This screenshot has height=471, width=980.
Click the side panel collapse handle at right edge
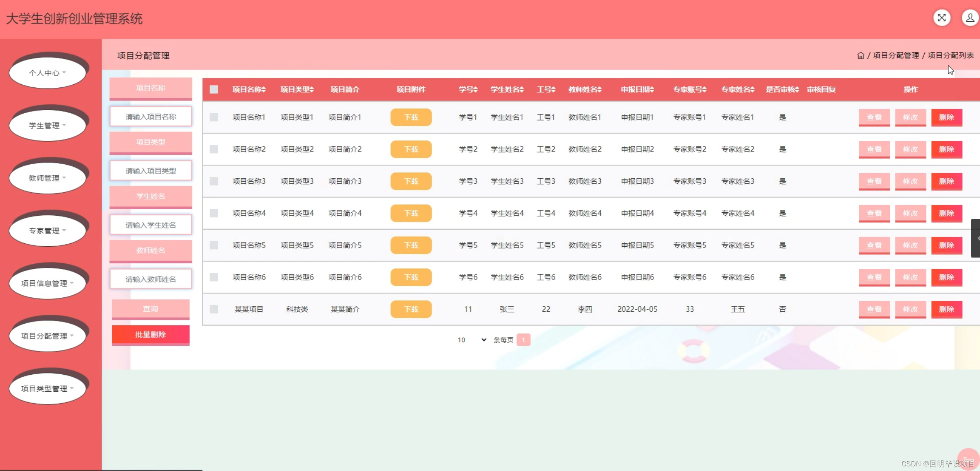(975, 238)
